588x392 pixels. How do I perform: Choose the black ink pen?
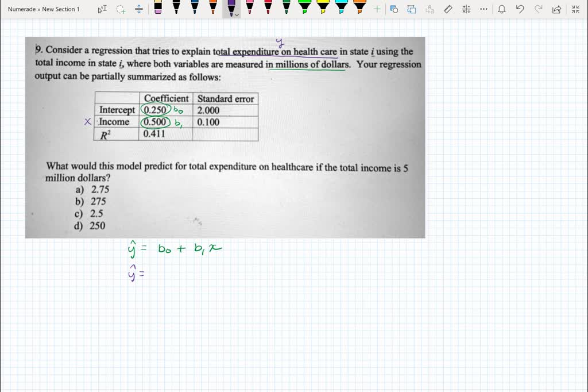176,9
